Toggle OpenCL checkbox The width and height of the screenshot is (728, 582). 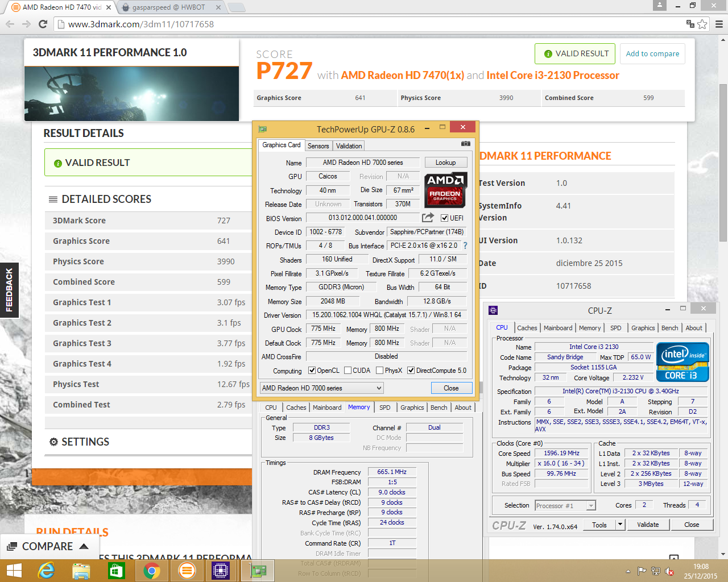[312, 371]
